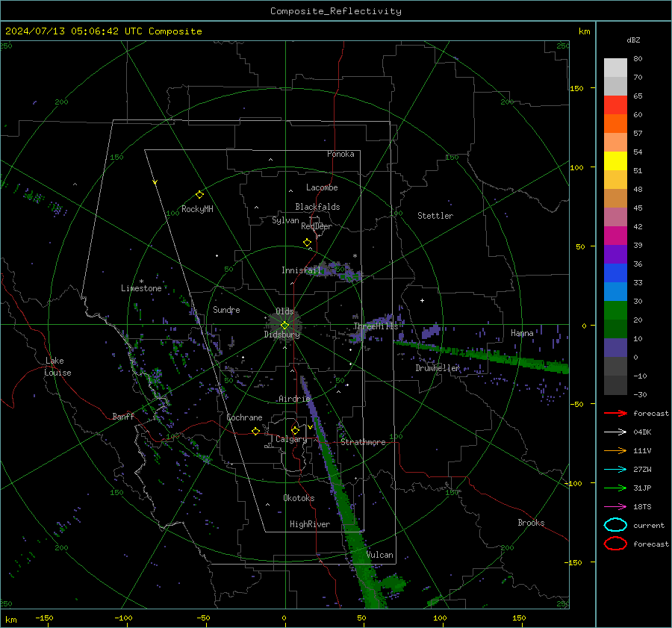672x628 pixels.
Task: Select the Cochrane town label
Action: coord(244,417)
